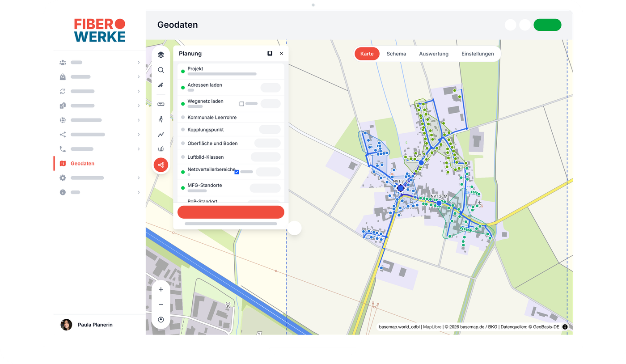Uncheck the Netzverteilerbereiche checkbox
Viewport: 626px width, 364px height.
pos(237,172)
